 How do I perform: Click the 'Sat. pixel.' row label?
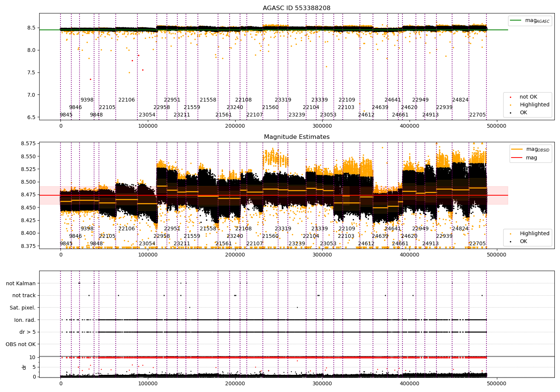click(23, 308)
